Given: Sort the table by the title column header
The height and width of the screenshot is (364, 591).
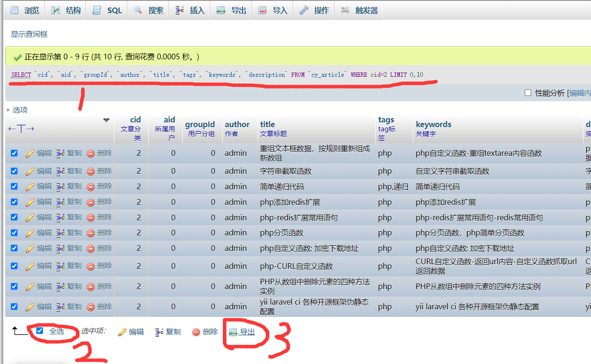Looking at the screenshot, I should point(267,124).
